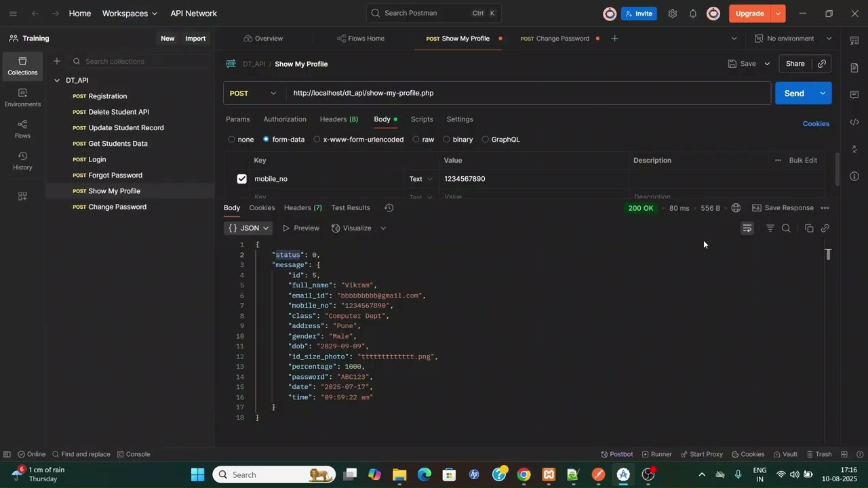Click the Share button
Screen dimensions: 868x488
pos(795,64)
